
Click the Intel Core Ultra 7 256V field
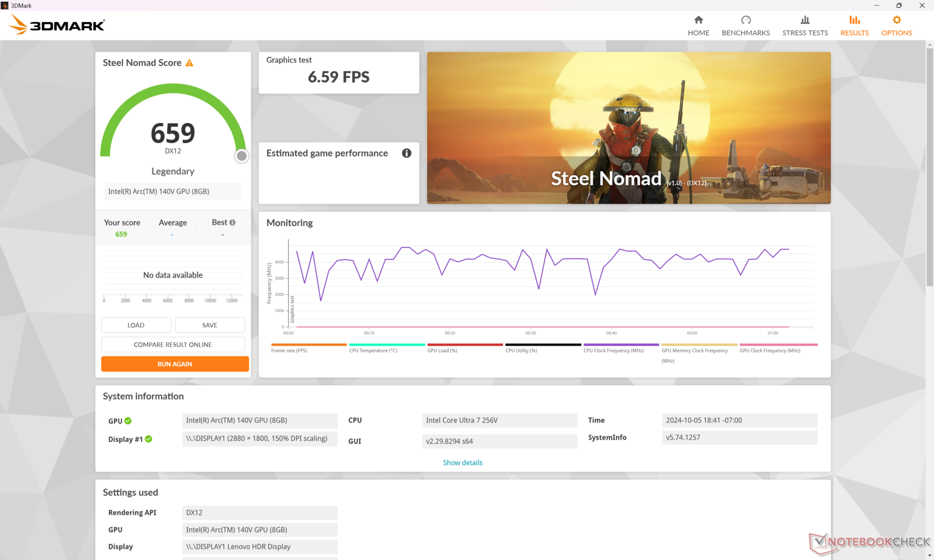(x=500, y=420)
